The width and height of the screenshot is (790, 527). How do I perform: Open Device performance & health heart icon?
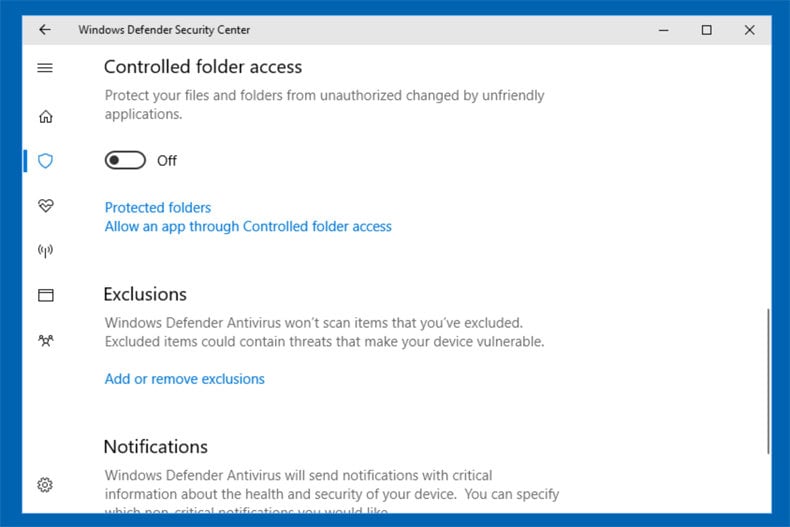click(45, 206)
